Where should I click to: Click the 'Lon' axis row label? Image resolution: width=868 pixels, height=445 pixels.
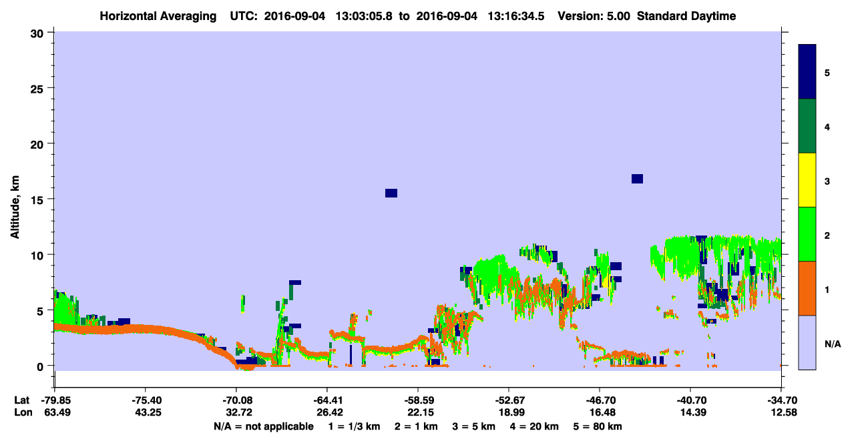point(22,412)
